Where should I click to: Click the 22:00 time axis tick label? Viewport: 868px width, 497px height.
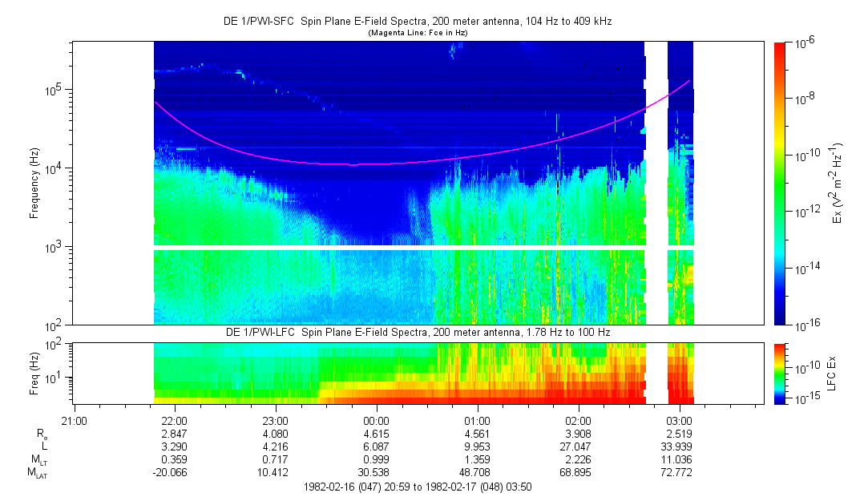(x=174, y=420)
